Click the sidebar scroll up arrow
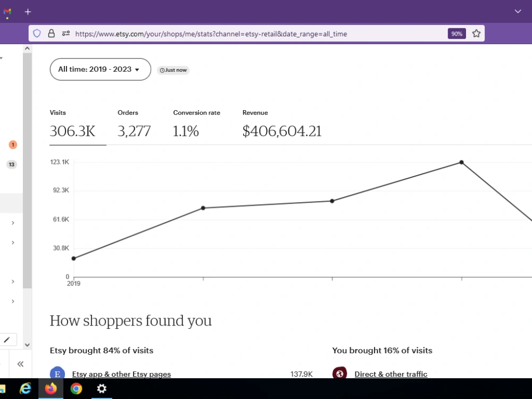The width and height of the screenshot is (532, 399). [x=28, y=48]
